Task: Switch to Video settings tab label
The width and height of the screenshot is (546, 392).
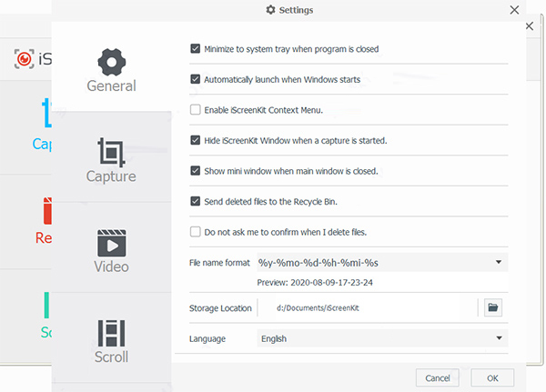Action: click(x=111, y=267)
